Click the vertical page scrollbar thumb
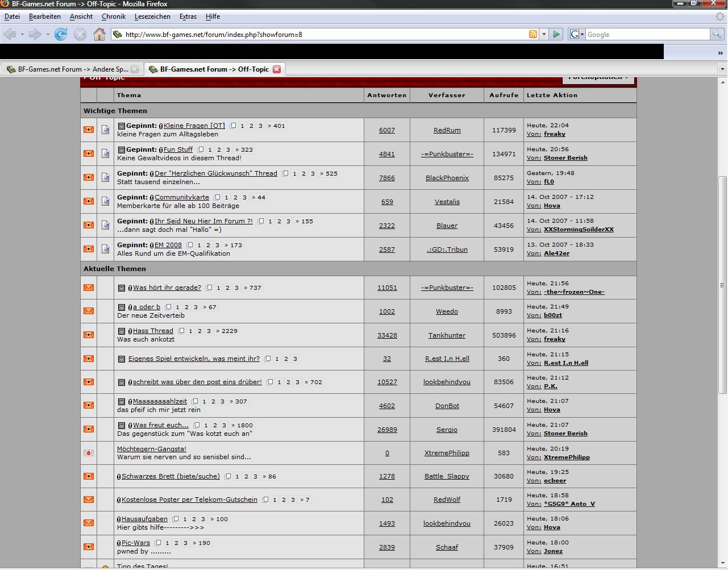Screen dimensions: 728x570 point(722,284)
